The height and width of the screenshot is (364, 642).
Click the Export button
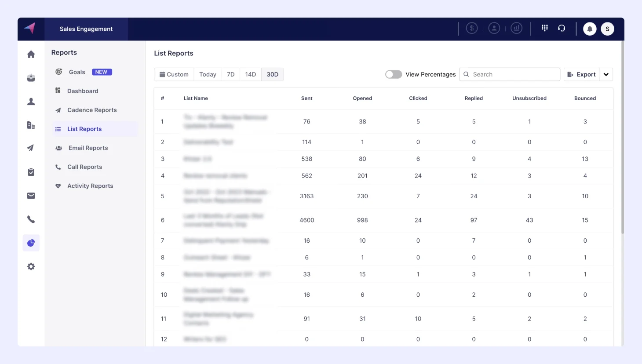(x=581, y=74)
